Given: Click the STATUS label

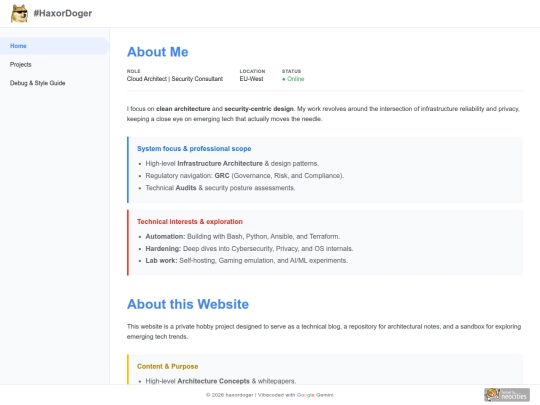Looking at the screenshot, I should [x=291, y=71].
